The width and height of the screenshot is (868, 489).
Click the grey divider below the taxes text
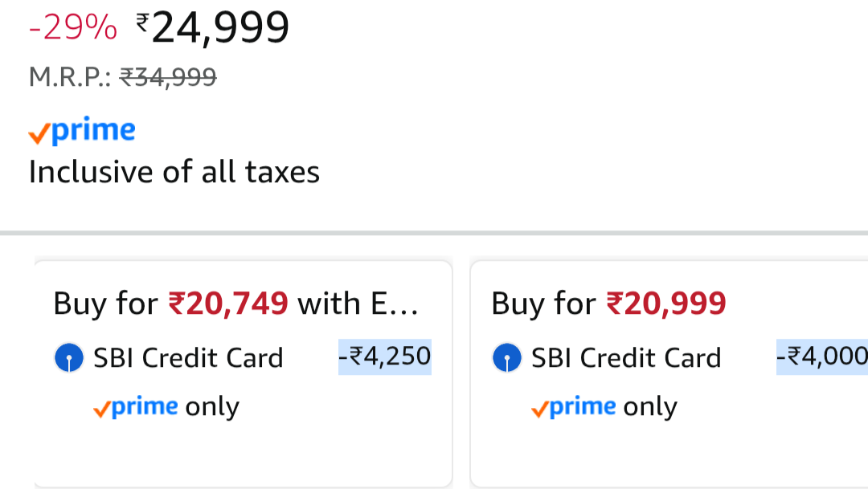[x=434, y=233]
